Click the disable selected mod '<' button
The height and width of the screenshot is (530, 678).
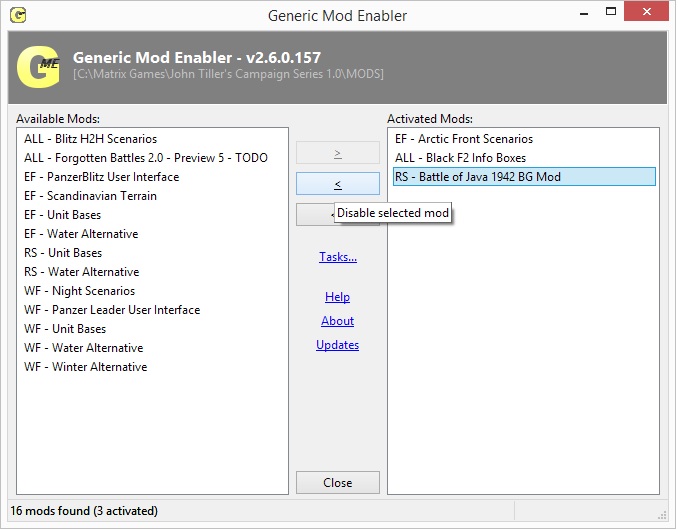click(x=338, y=184)
